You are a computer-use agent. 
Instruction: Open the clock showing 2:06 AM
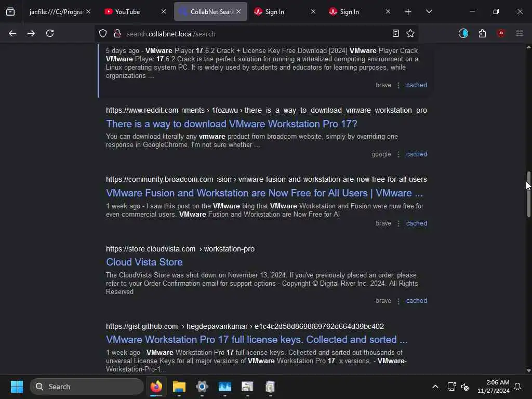tap(494, 387)
